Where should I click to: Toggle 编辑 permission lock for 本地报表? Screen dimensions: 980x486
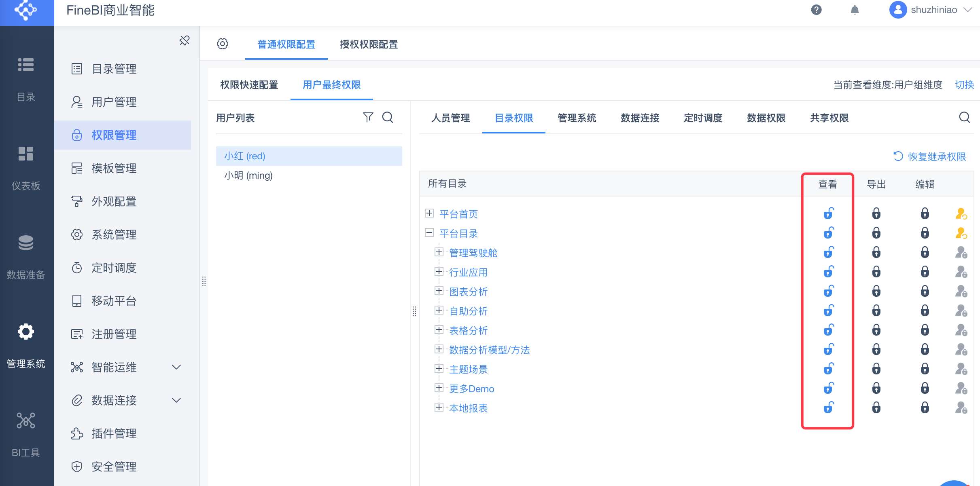pyautogui.click(x=925, y=408)
